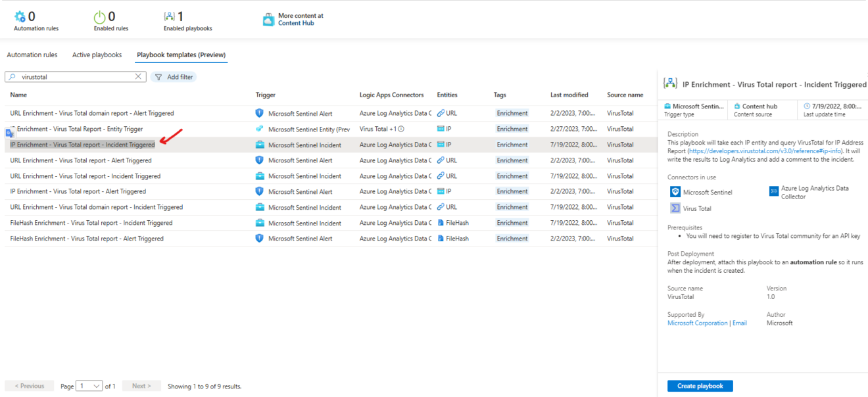868x397 pixels.
Task: Switch to the Active playbooks tab
Action: tap(97, 55)
